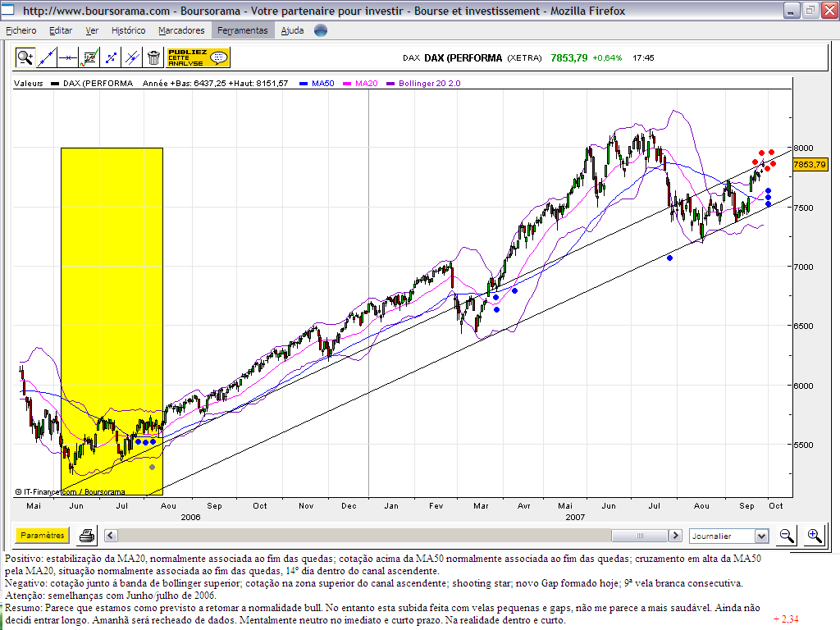This screenshot has height=630, width=840.
Task: Click the MA50 legend label
Action: (x=323, y=84)
